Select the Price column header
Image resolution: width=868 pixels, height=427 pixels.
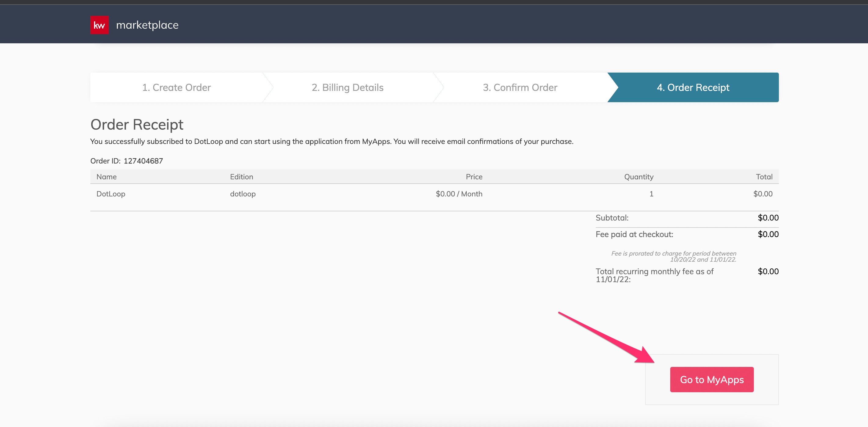pos(474,177)
